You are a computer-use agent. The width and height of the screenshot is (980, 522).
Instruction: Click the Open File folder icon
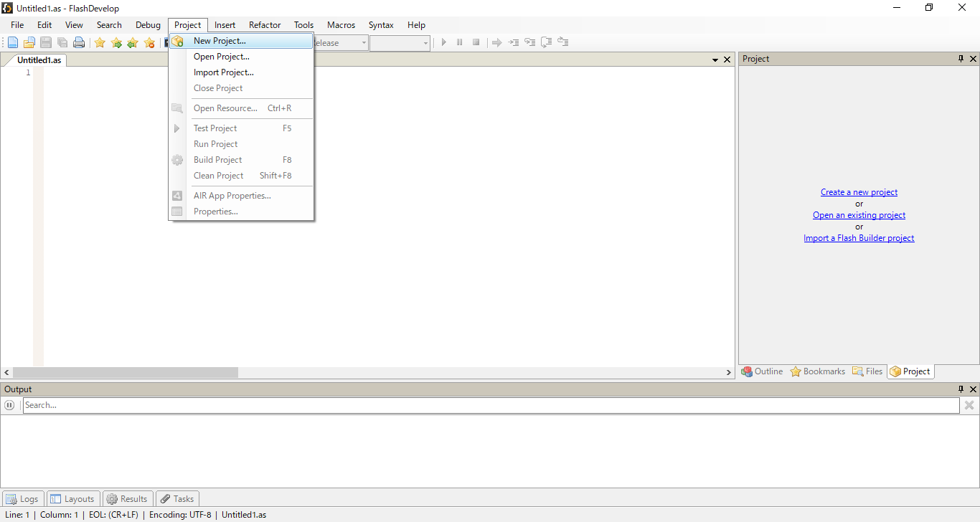point(29,42)
